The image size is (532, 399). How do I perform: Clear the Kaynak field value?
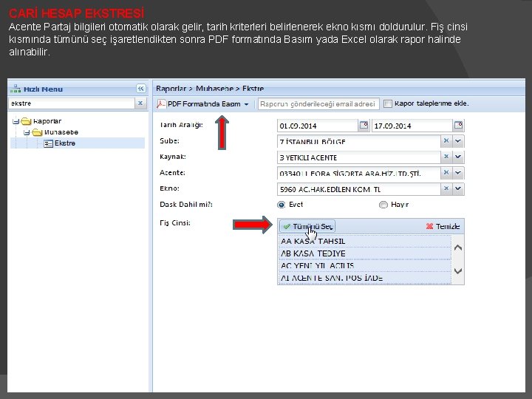[x=446, y=157]
